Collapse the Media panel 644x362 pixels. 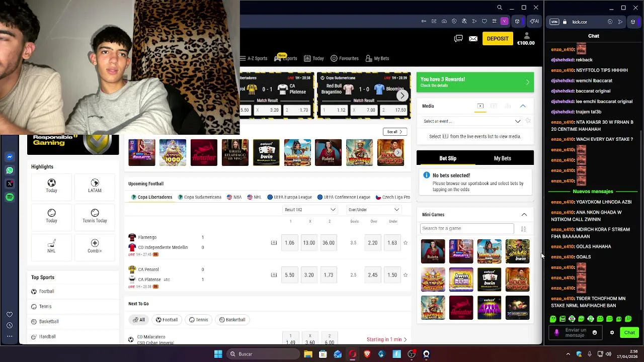(x=523, y=106)
